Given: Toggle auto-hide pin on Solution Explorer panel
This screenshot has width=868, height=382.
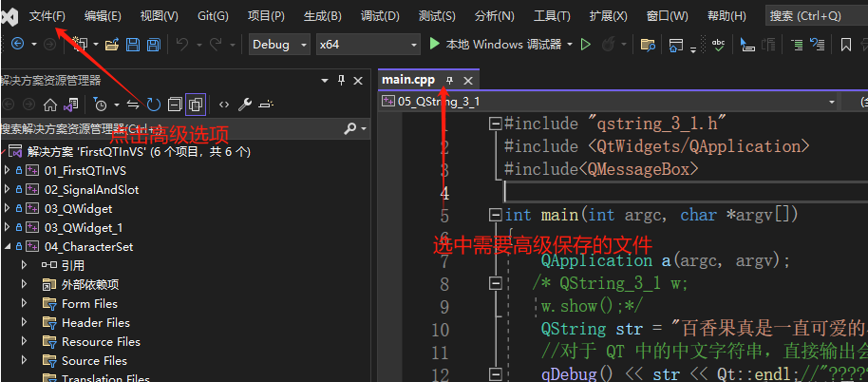Looking at the screenshot, I should point(341,80).
